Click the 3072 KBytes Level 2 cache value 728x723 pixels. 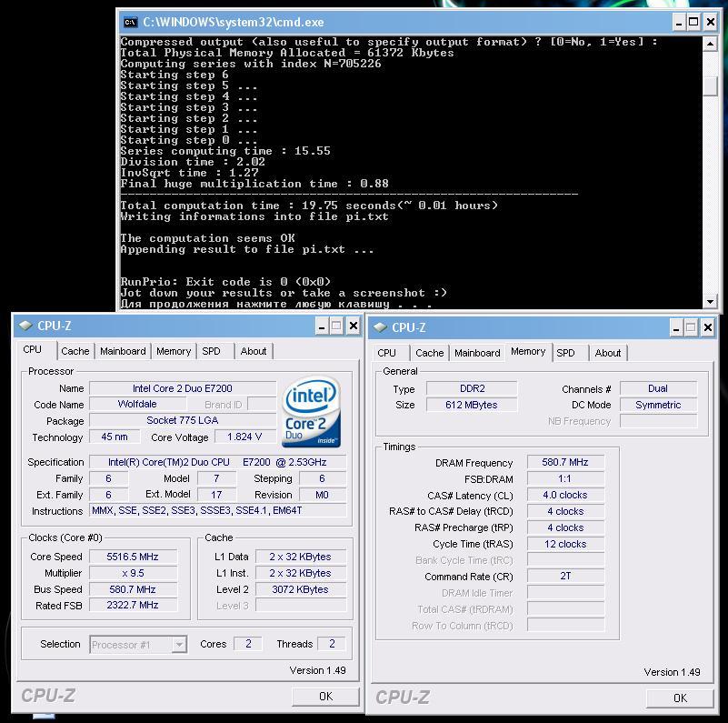pyautogui.click(x=301, y=589)
